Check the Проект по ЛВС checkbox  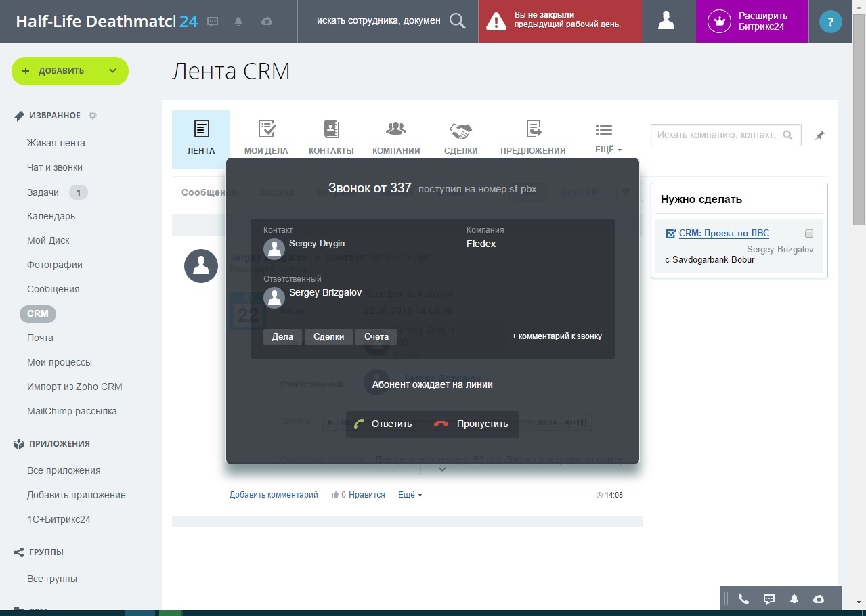point(808,234)
